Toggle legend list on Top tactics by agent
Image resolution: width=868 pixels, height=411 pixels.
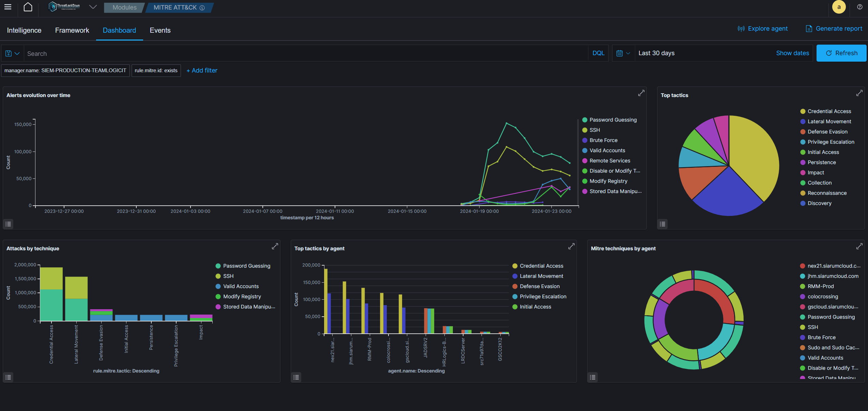click(296, 377)
